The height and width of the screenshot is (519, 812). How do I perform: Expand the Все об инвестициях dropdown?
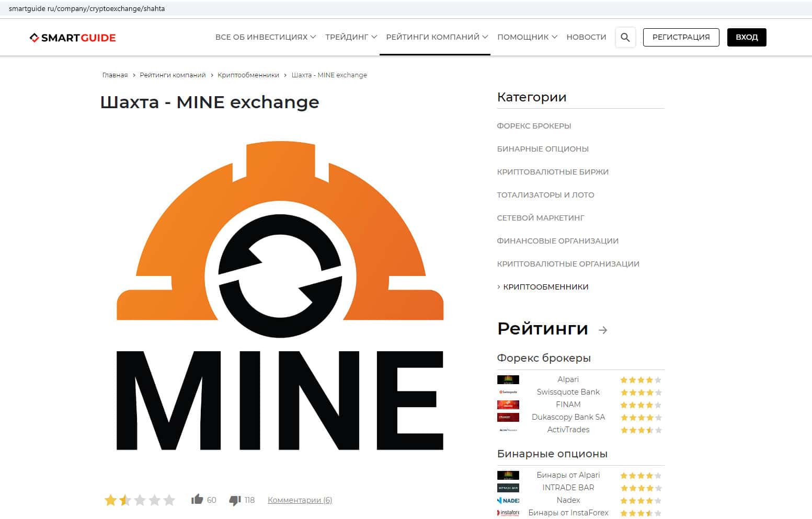pos(266,37)
